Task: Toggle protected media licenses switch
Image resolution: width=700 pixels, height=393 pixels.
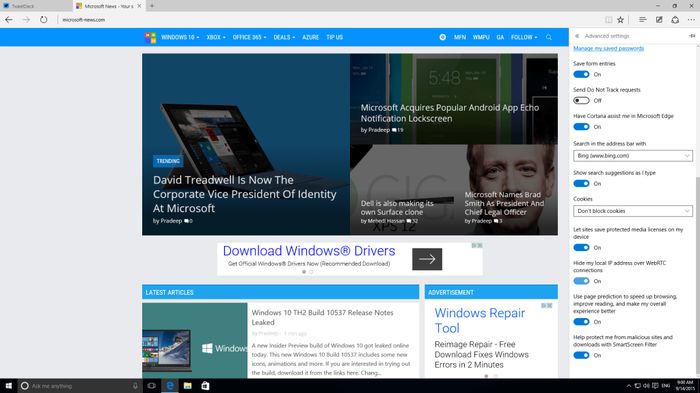Action: pos(581,247)
